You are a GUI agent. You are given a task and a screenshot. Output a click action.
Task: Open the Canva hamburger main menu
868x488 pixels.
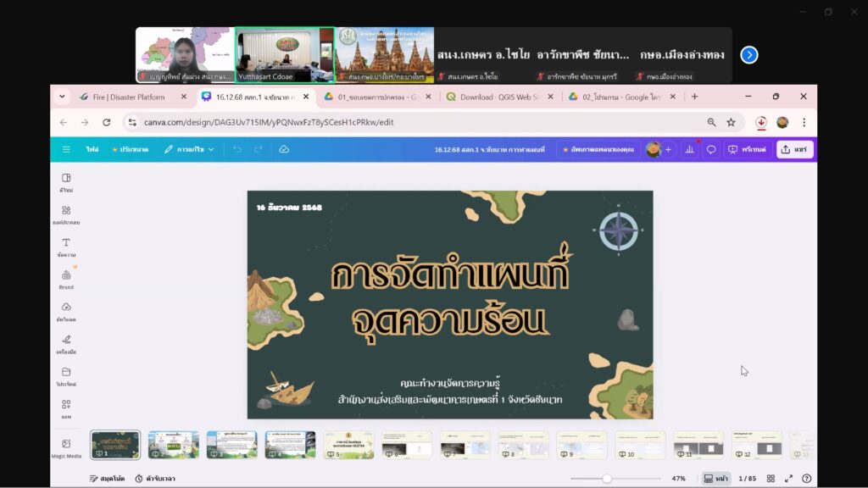click(66, 149)
